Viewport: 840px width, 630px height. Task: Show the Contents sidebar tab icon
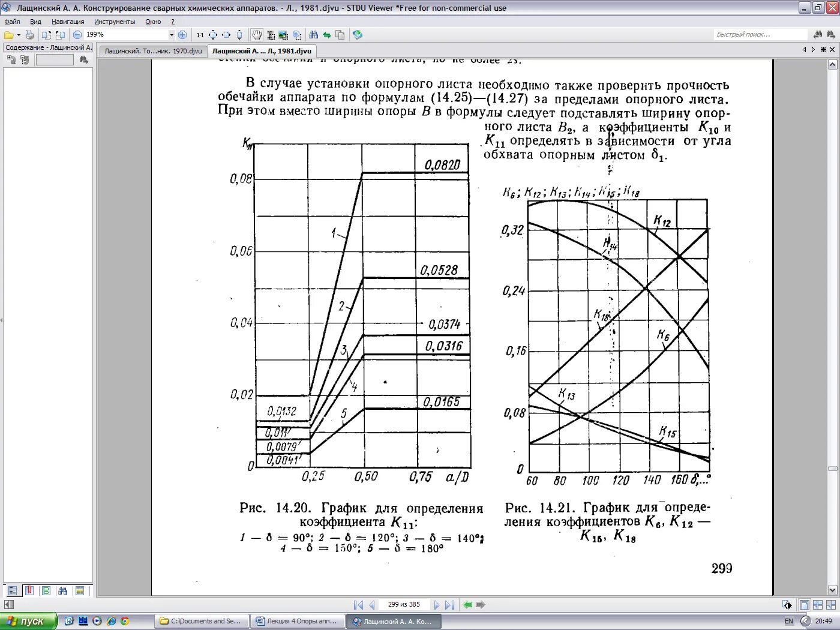coord(13,591)
